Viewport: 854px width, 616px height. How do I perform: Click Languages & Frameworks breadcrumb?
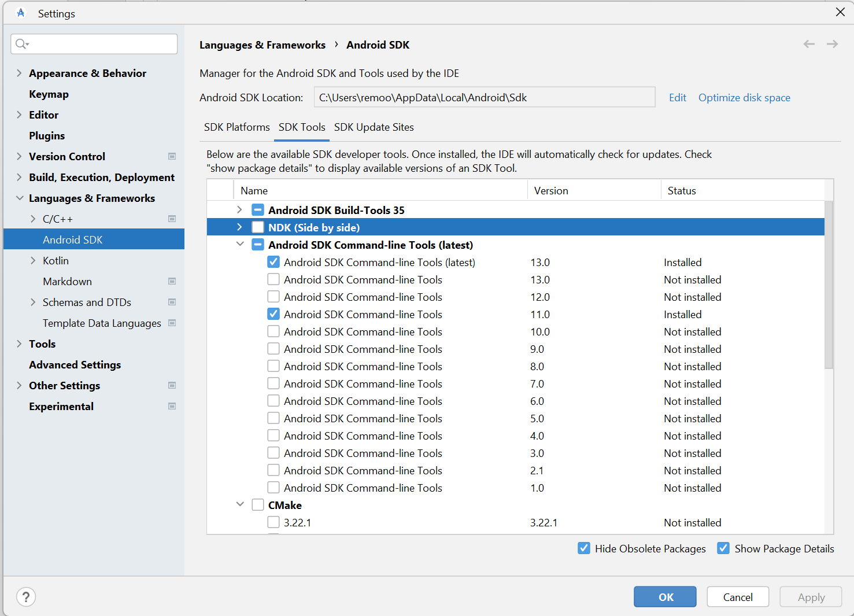[x=263, y=45]
